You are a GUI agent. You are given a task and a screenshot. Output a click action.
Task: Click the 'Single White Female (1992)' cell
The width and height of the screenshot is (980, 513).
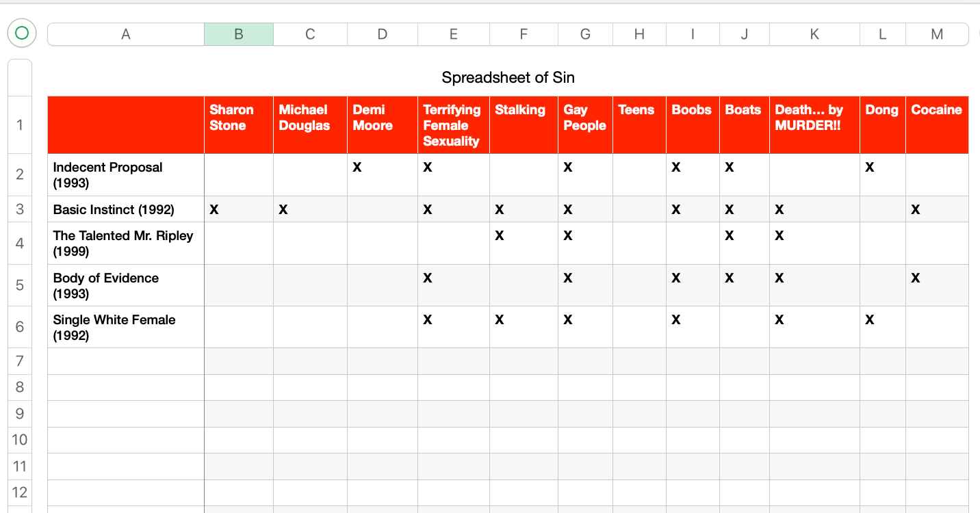click(126, 327)
